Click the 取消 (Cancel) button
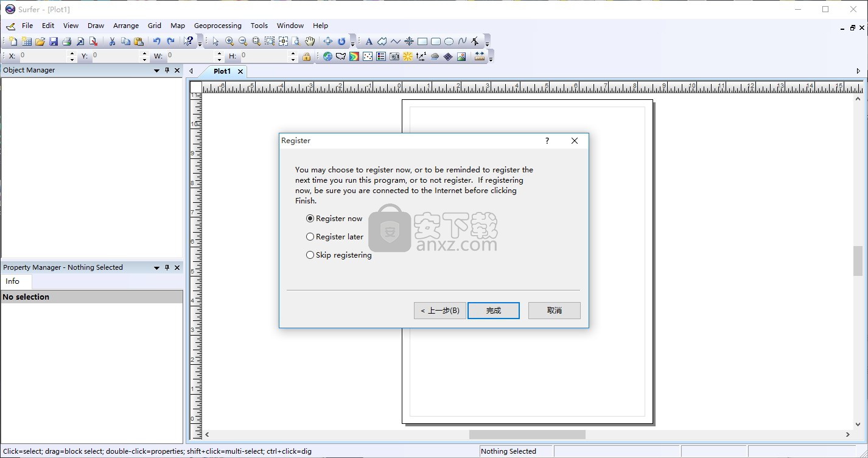This screenshot has height=458, width=868. pos(555,311)
